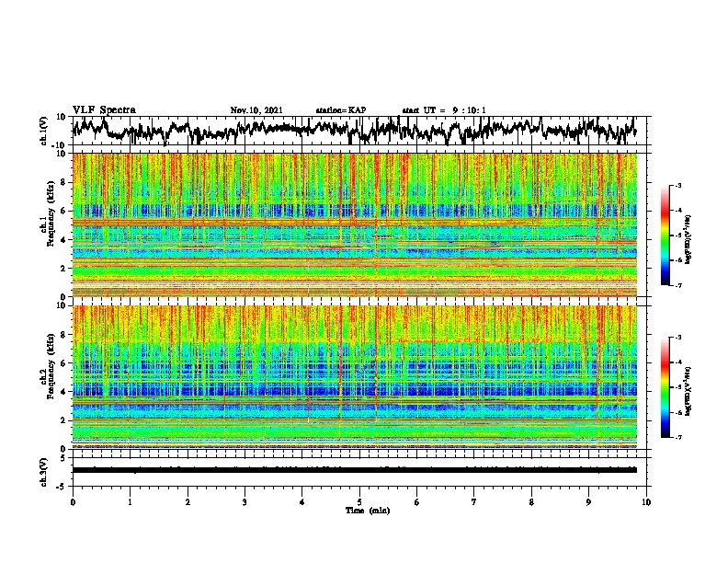Click the 'ch.3(V)' axis label
Image resolution: width=728 pixels, height=563 pixels.
pos(44,472)
